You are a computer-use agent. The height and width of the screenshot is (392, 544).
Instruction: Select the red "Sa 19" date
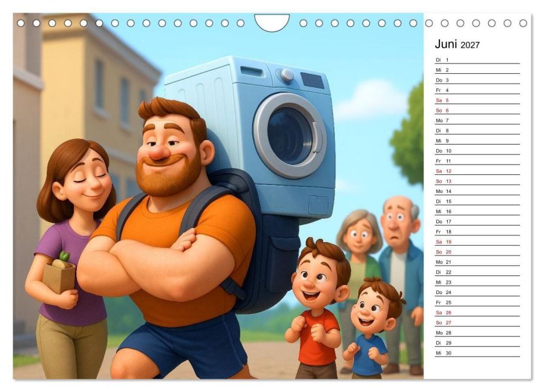coord(477,242)
